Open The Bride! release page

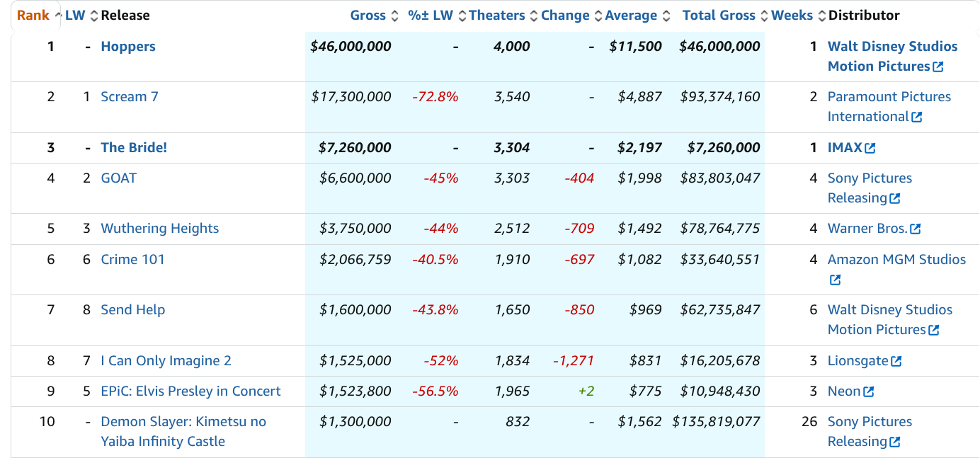pyautogui.click(x=134, y=148)
